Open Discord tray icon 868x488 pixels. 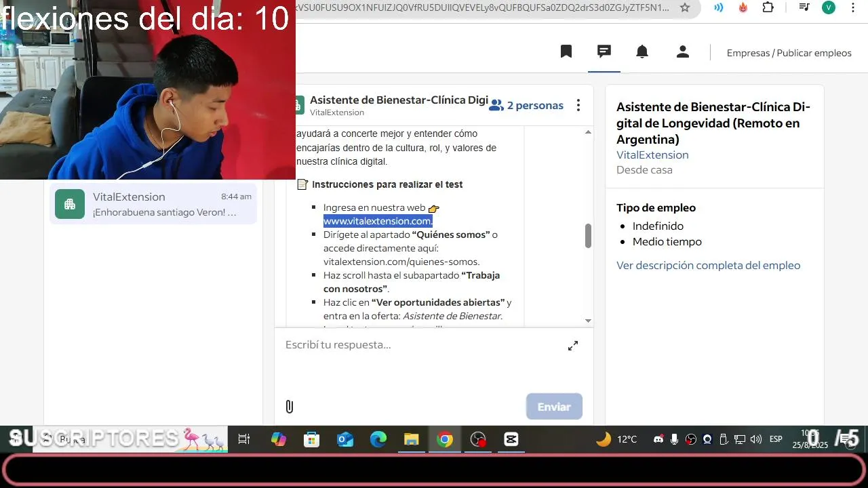658,439
